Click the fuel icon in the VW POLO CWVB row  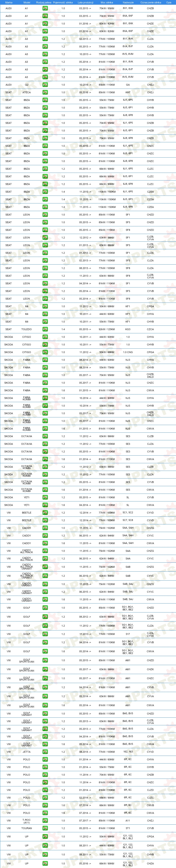pyautogui.click(x=45, y=805)
